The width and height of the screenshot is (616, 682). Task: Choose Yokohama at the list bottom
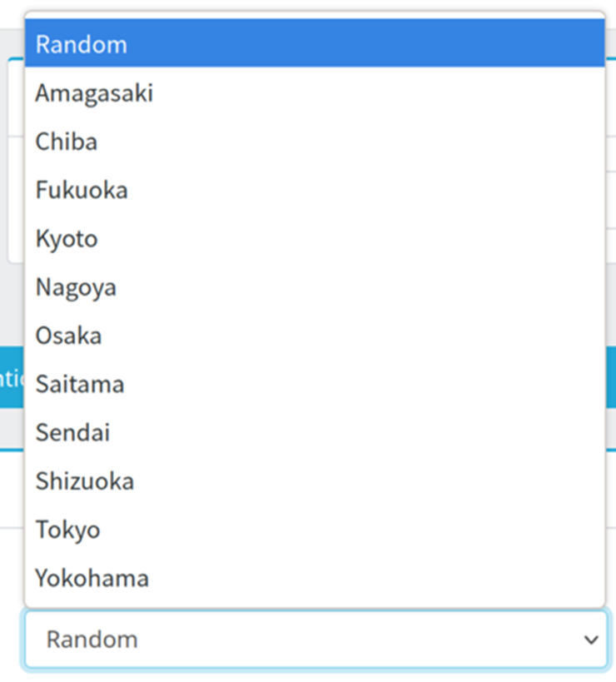(x=315, y=578)
